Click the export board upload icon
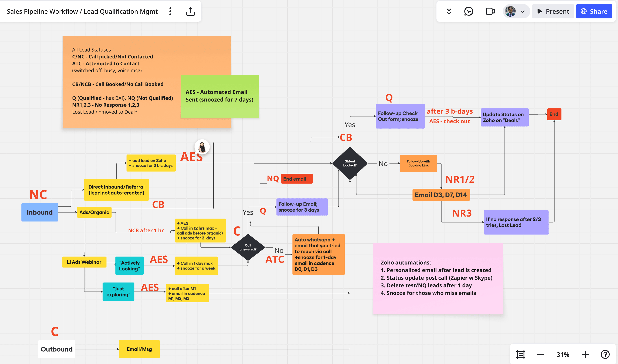 point(190,11)
